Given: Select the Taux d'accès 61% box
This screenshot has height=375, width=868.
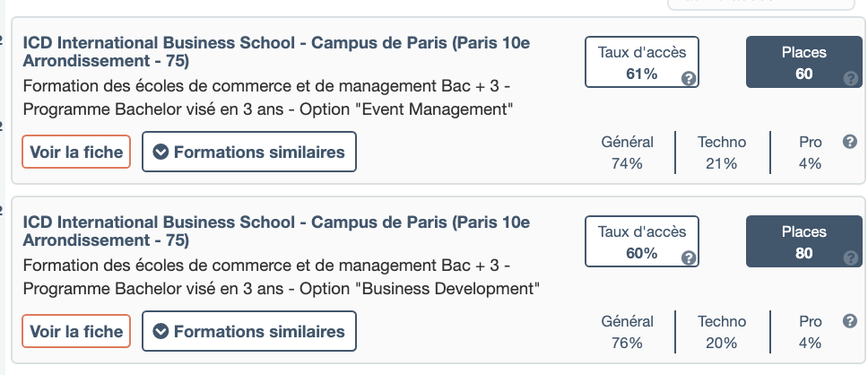Looking at the screenshot, I should 641,62.
